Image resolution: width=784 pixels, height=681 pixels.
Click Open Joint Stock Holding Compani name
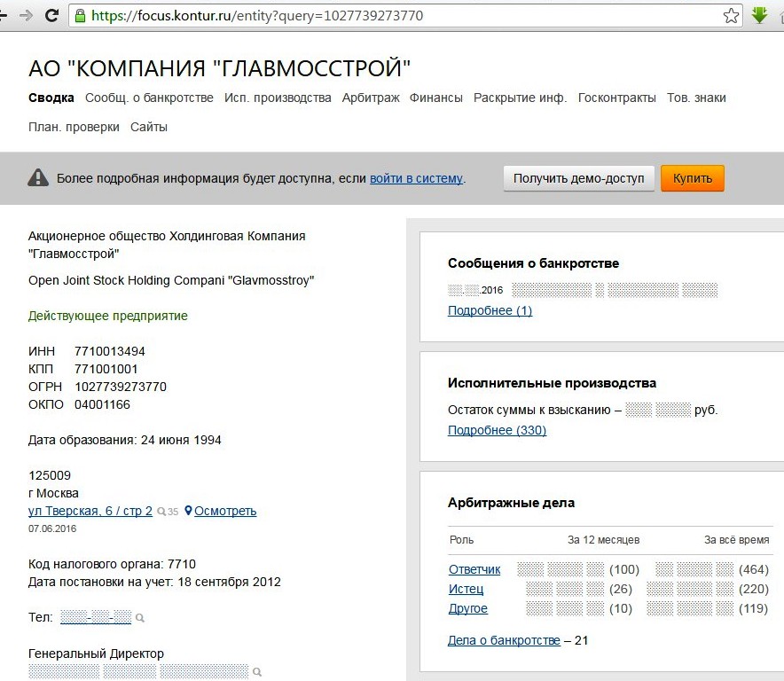171,280
